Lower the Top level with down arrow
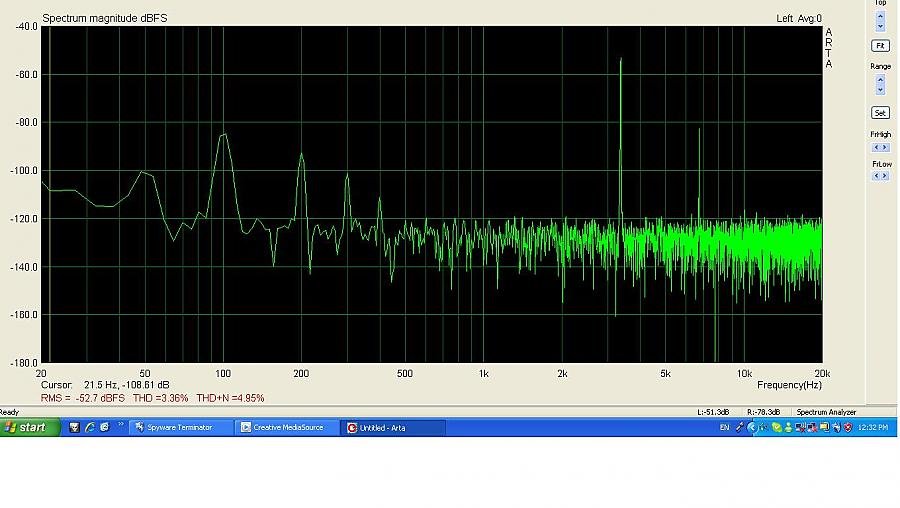 (x=880, y=26)
